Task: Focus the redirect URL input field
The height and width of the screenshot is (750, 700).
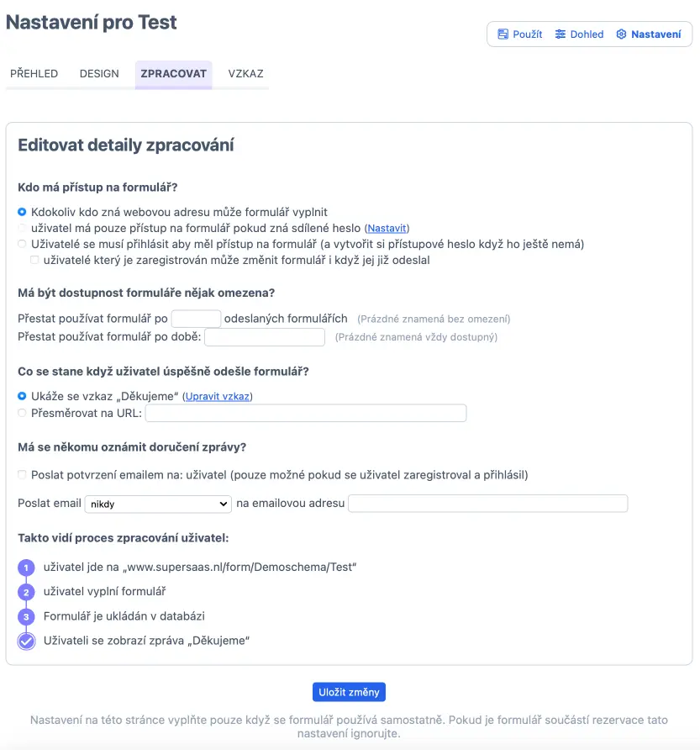Action: click(306, 413)
